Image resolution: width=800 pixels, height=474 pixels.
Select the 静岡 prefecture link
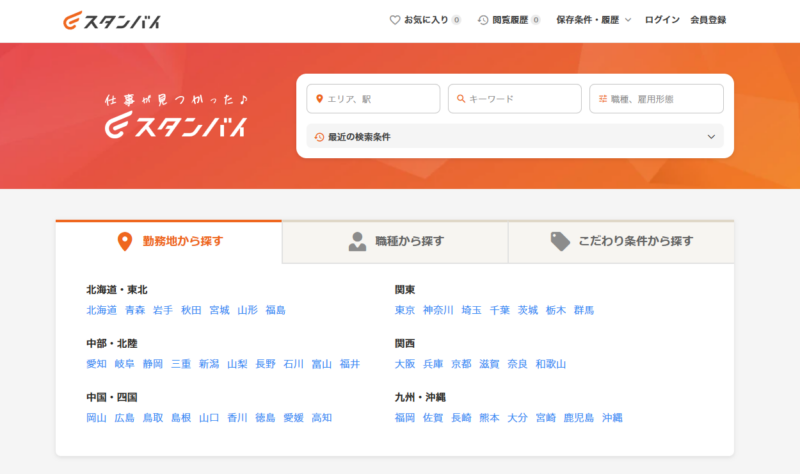click(x=153, y=364)
